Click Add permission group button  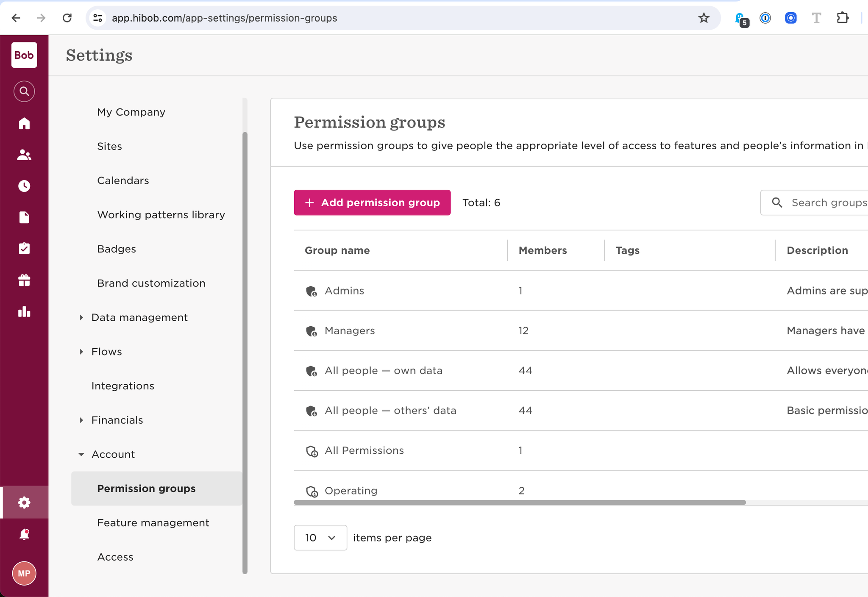click(x=372, y=203)
